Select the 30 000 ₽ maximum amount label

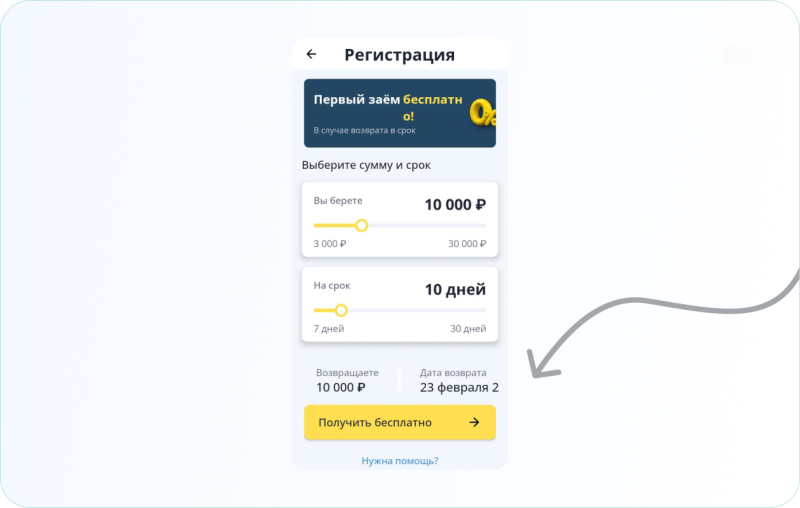[x=467, y=244]
